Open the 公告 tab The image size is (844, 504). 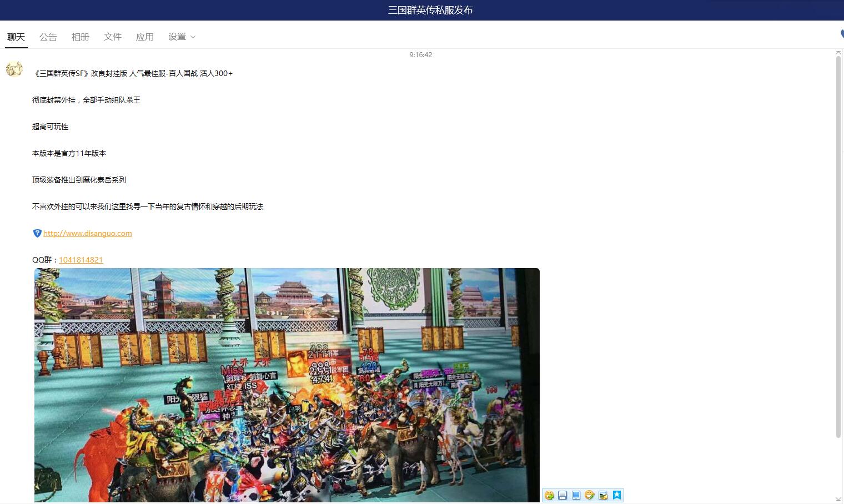[48, 37]
